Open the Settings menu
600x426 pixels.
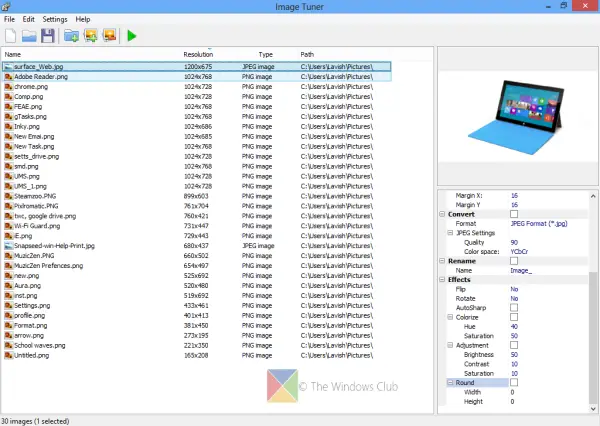tap(55, 19)
